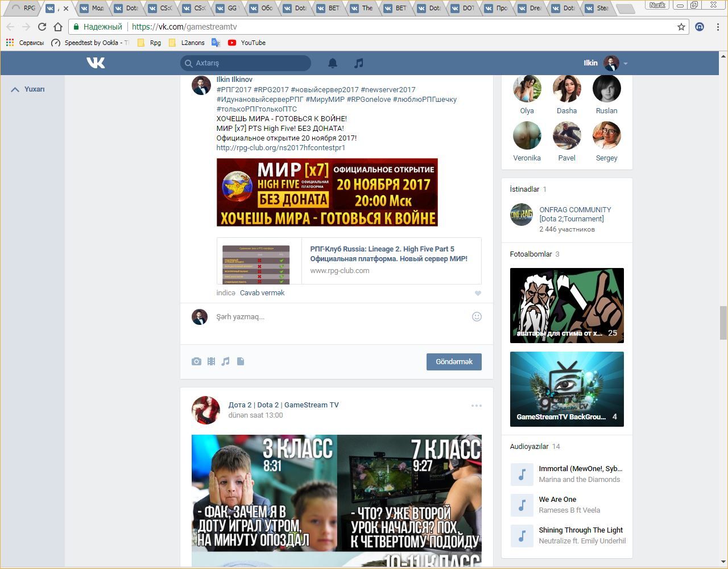Viewport: 728px width, 569px height.
Task: Open the Rpg bookmarks folder
Action: tap(149, 43)
